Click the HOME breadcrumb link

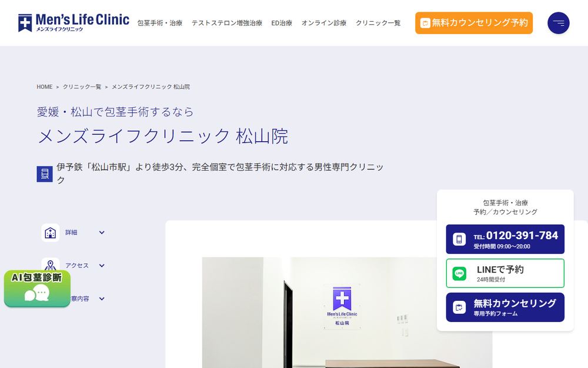tap(44, 87)
